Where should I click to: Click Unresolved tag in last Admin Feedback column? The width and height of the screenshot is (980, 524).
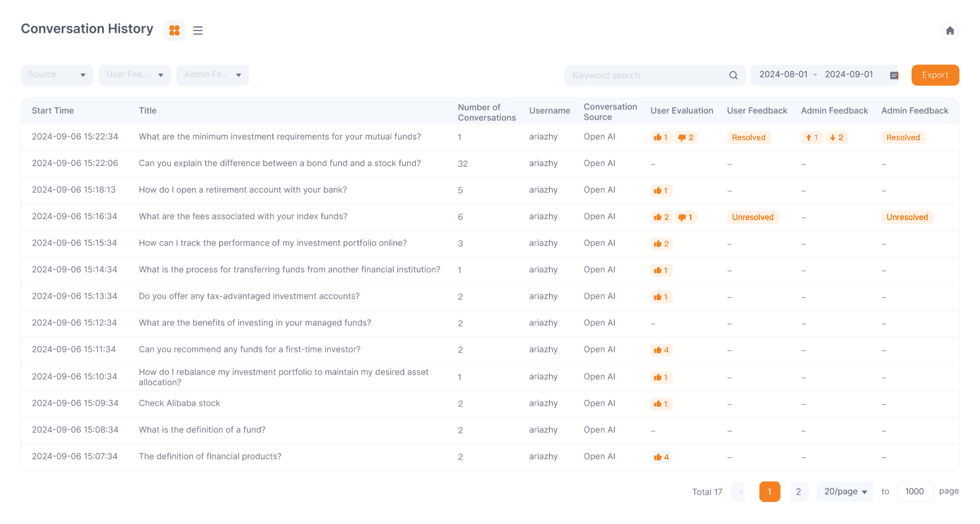[907, 217]
